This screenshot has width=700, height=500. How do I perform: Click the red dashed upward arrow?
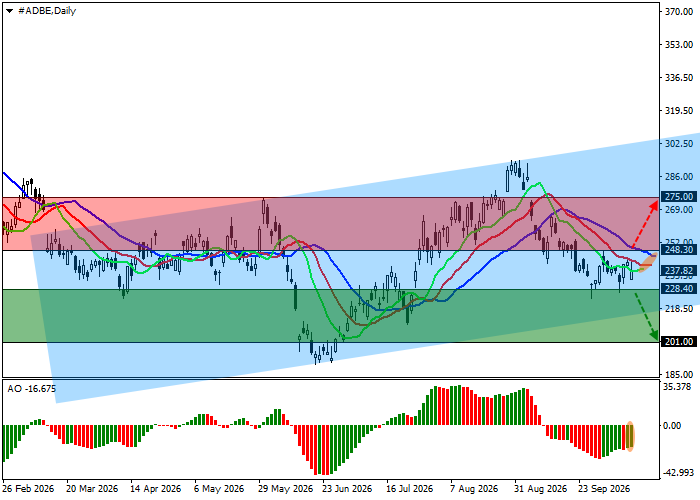pyautogui.click(x=645, y=225)
